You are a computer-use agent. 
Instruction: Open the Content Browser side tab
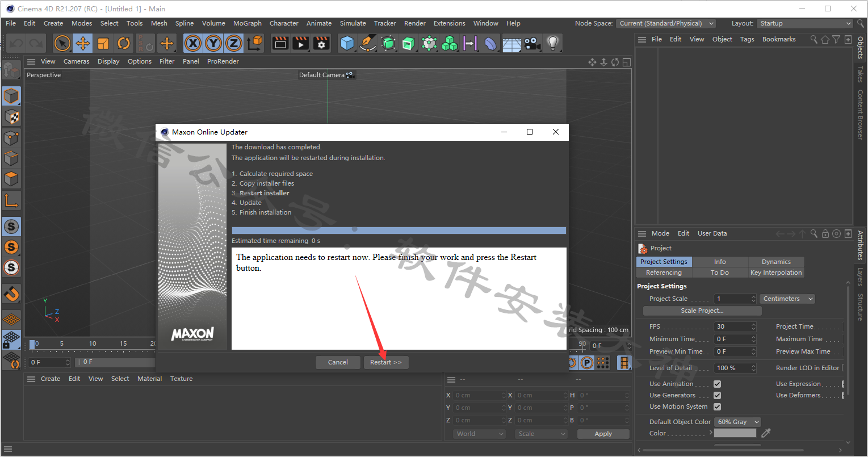pos(860,114)
